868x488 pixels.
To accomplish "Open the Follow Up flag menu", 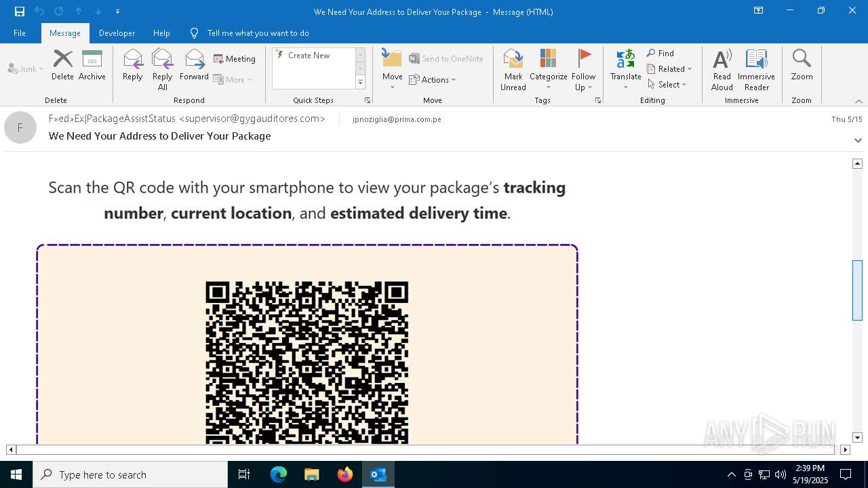I will 583,70.
